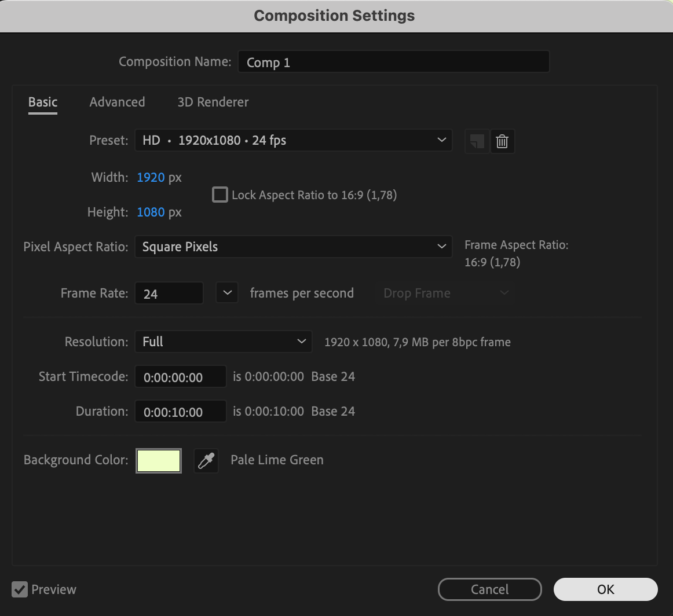
Task: Click the Composition Name text field
Action: point(393,62)
